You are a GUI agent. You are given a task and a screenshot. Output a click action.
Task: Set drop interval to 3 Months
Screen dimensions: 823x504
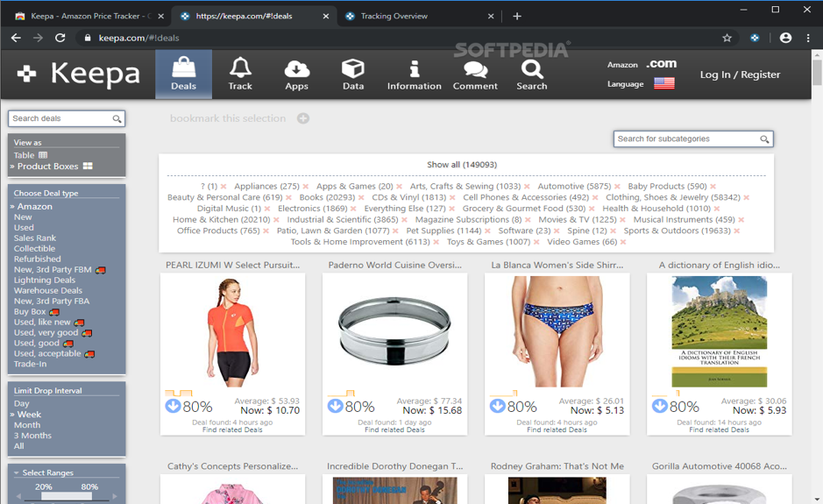point(32,436)
